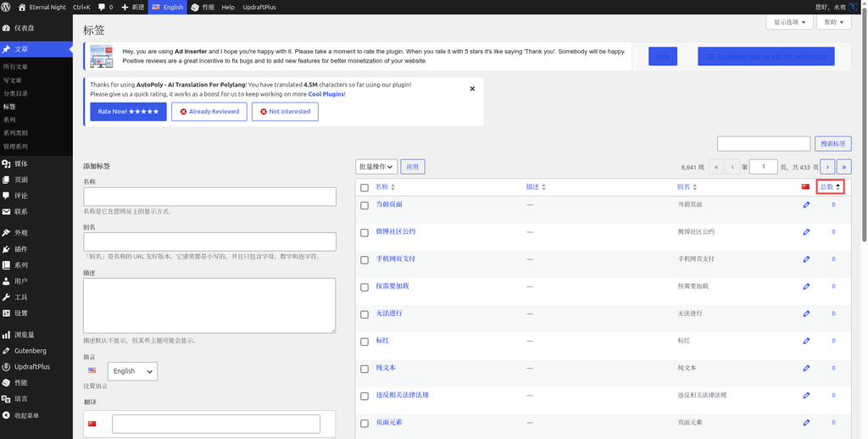Go to the next page of tags

pos(827,167)
